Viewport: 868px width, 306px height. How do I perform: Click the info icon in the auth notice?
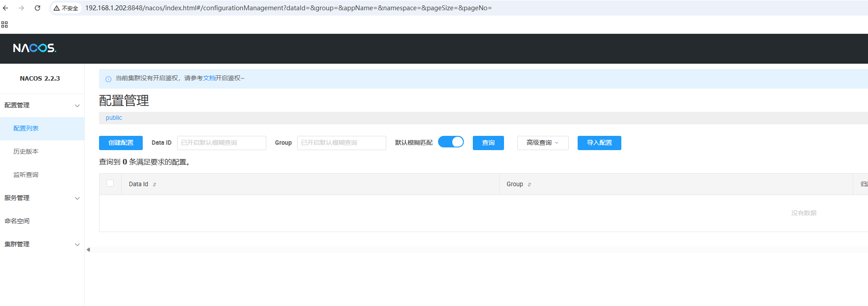(108, 79)
